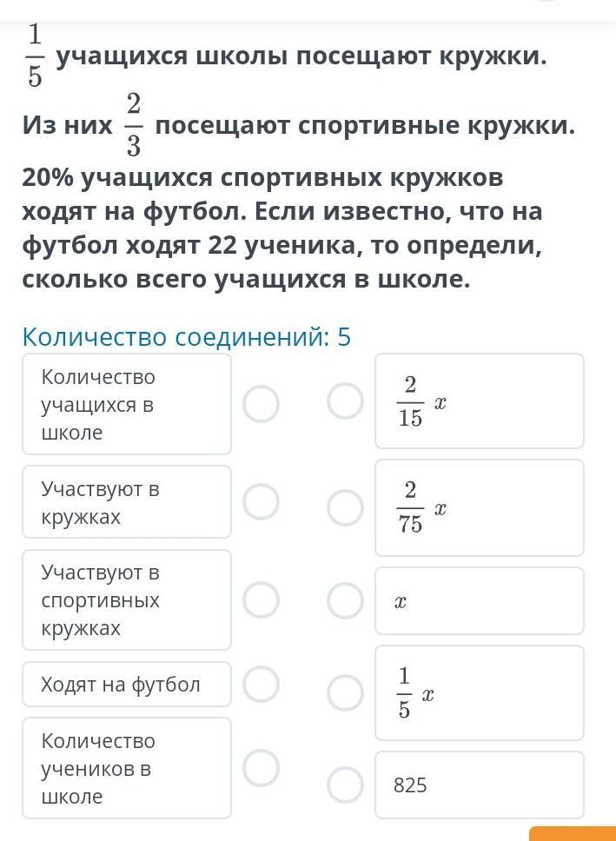616x841 pixels.
Task: Click the 2/15 x answer card
Action: coord(480,401)
